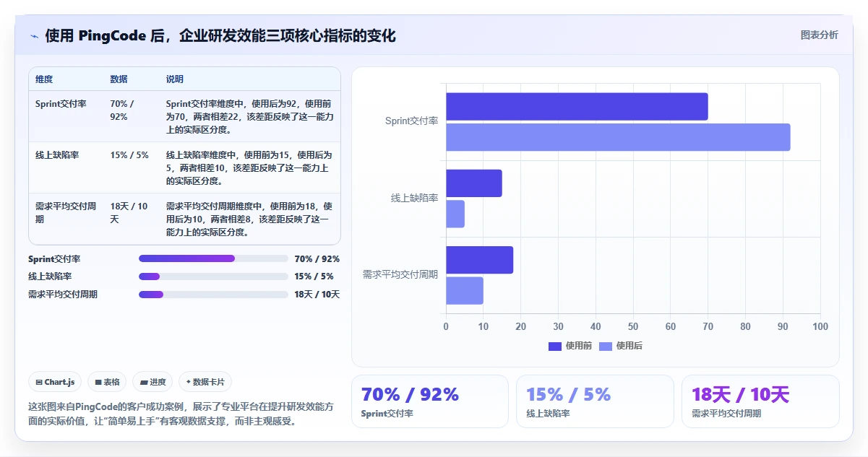
Task: Click the Sprint交付率 progress bar
Action: tap(213, 258)
